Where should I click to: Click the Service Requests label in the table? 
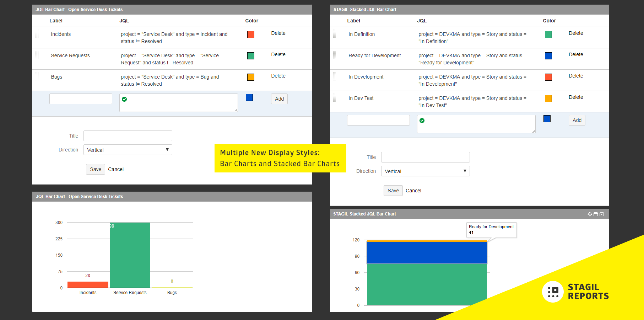[70, 55]
